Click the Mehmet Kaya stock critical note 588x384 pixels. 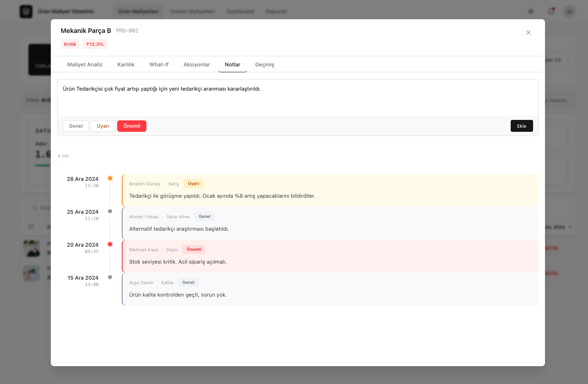tap(330, 256)
